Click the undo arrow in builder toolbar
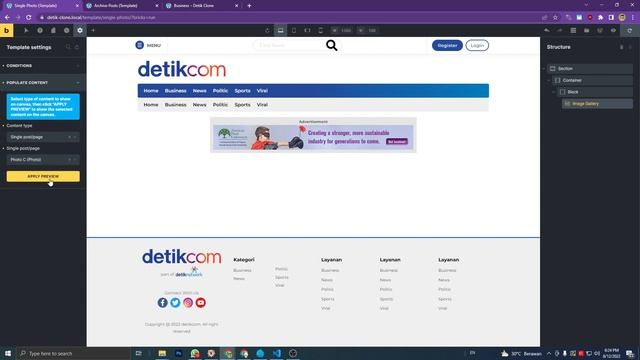The image size is (640, 360). pos(547,30)
